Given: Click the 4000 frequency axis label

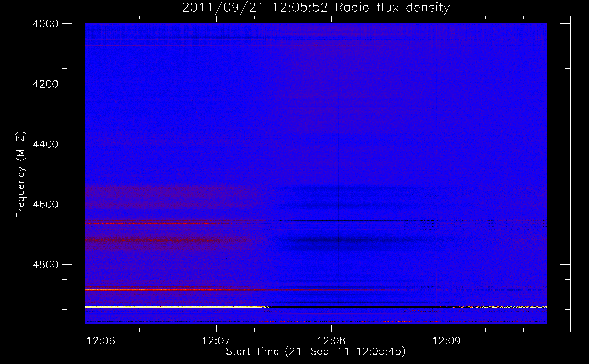Looking at the screenshot, I should pos(46,24).
